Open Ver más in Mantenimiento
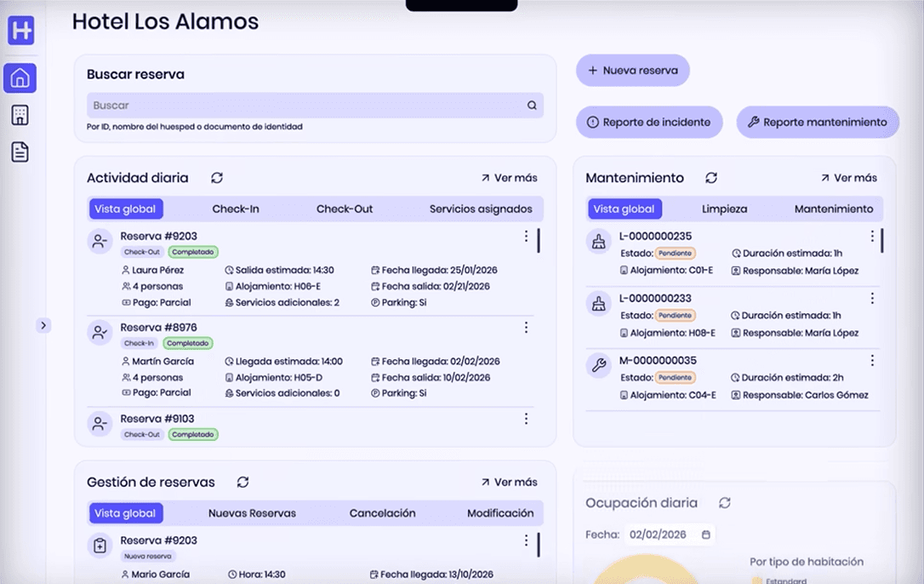Image resolution: width=924 pixels, height=584 pixels. (x=848, y=178)
